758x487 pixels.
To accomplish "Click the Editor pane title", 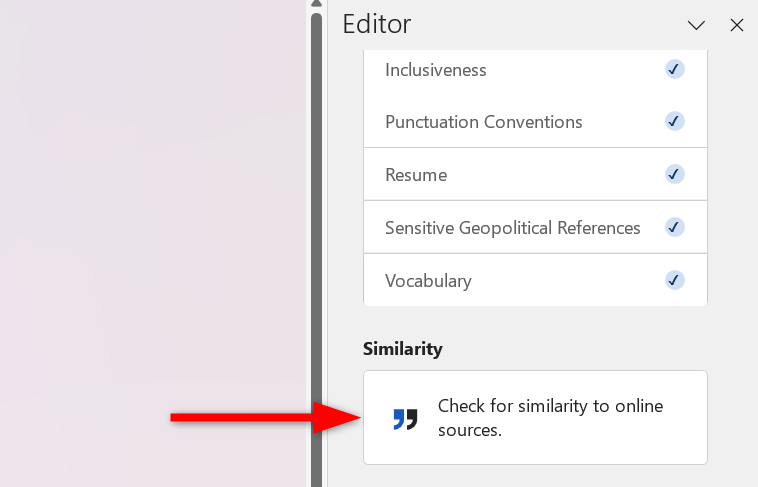I will tap(377, 25).
